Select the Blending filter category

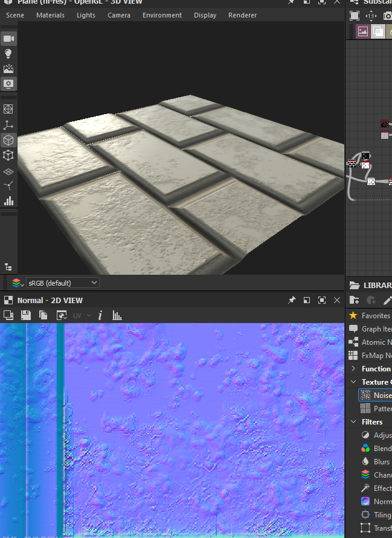[376, 449]
